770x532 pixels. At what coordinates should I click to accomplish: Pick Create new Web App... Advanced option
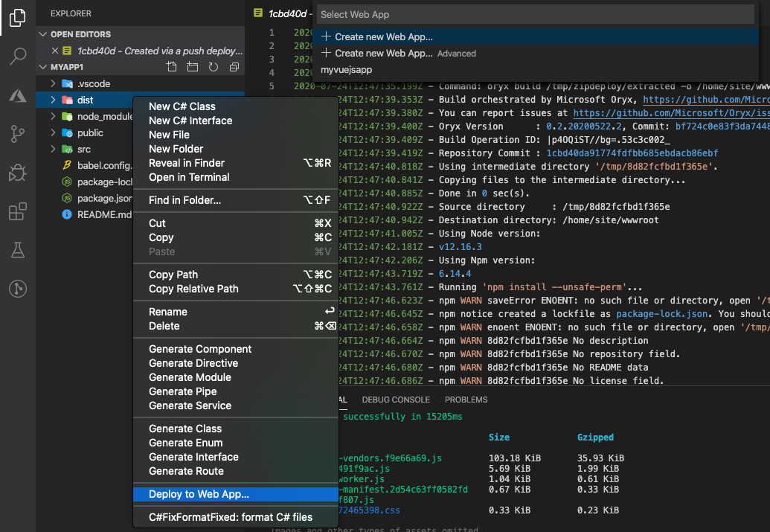(x=535, y=53)
